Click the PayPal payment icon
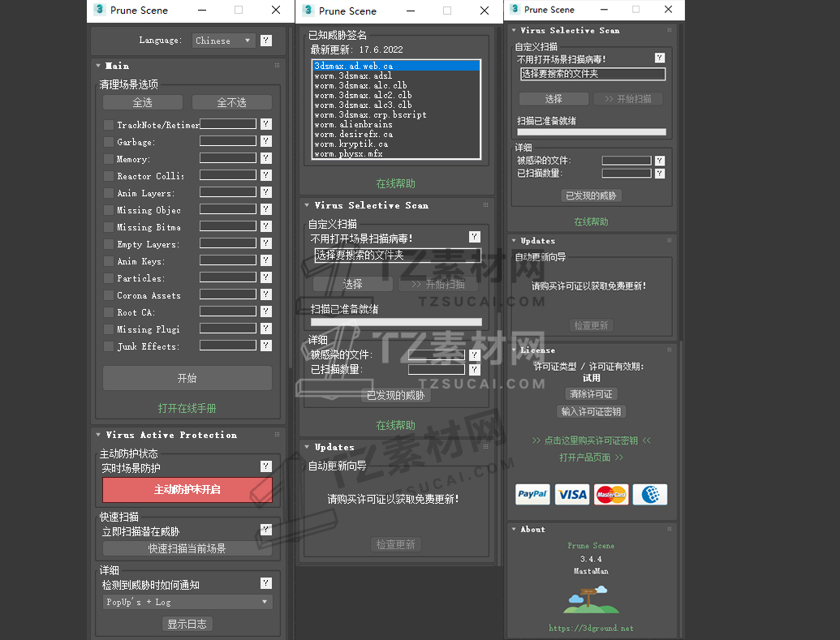The width and height of the screenshot is (840, 640). coord(532,494)
